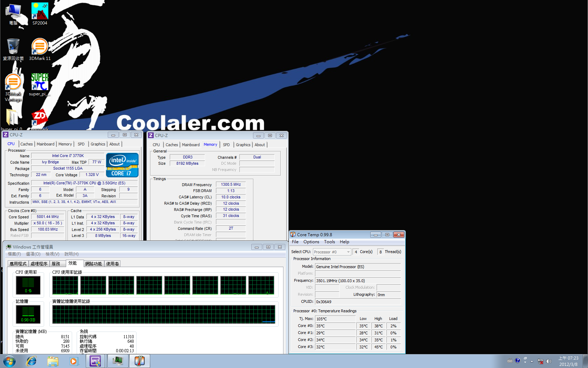
Task: Launch the SP2004 desktop shortcut
Action: (40, 14)
